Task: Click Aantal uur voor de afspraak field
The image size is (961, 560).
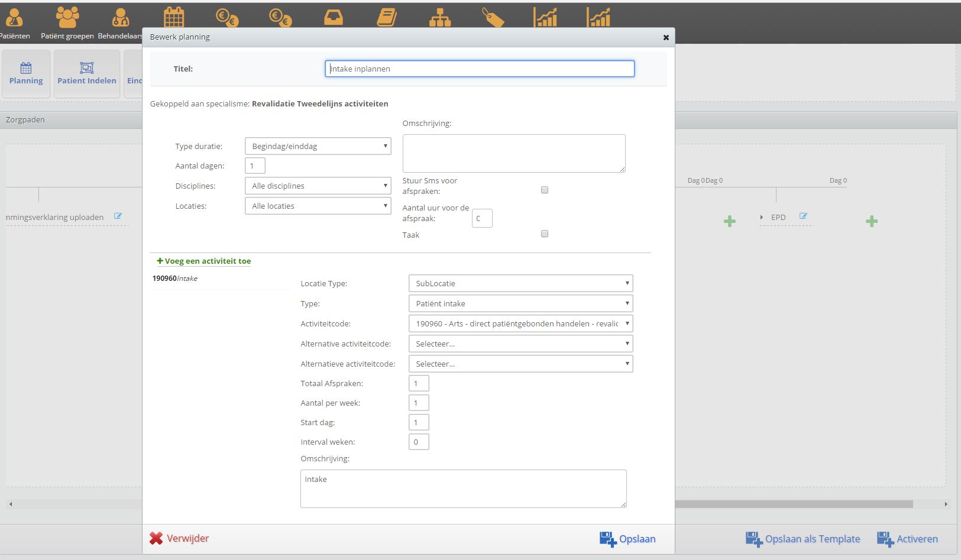Action: [x=482, y=218]
